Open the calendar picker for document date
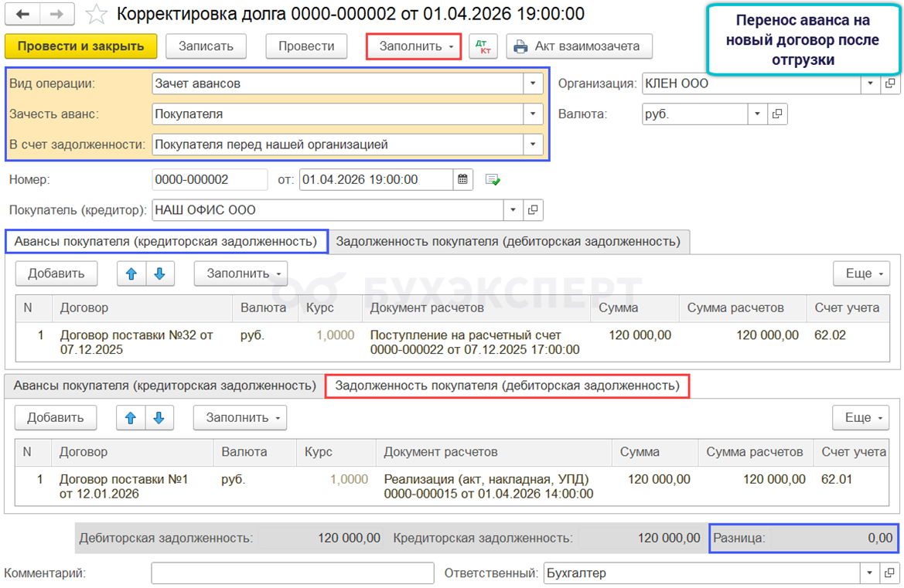Viewport: 904px width, 588px height. (x=462, y=179)
